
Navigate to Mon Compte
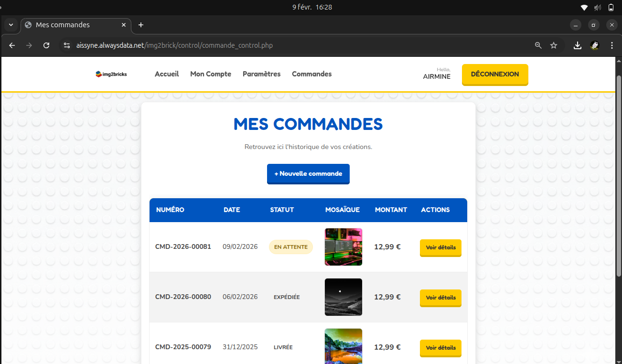tap(210, 74)
